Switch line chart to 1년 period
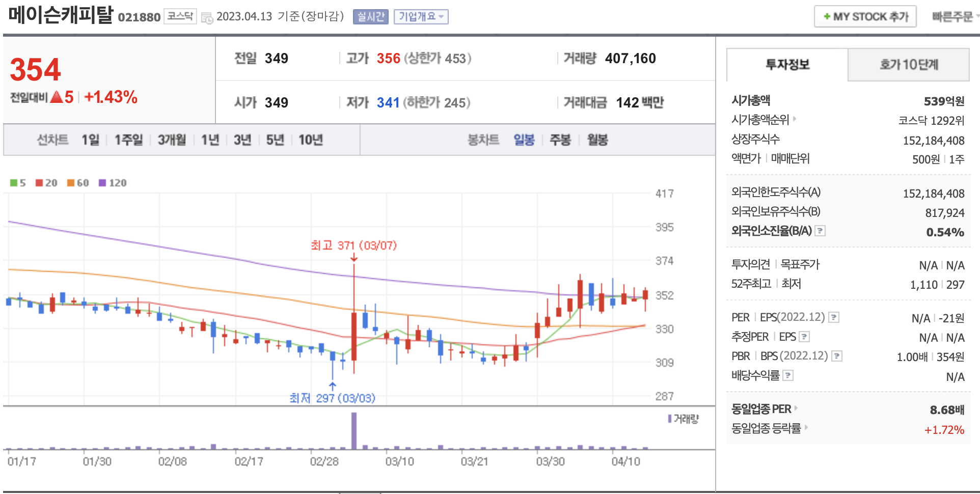Viewport: 980px width, 494px height. coord(210,140)
